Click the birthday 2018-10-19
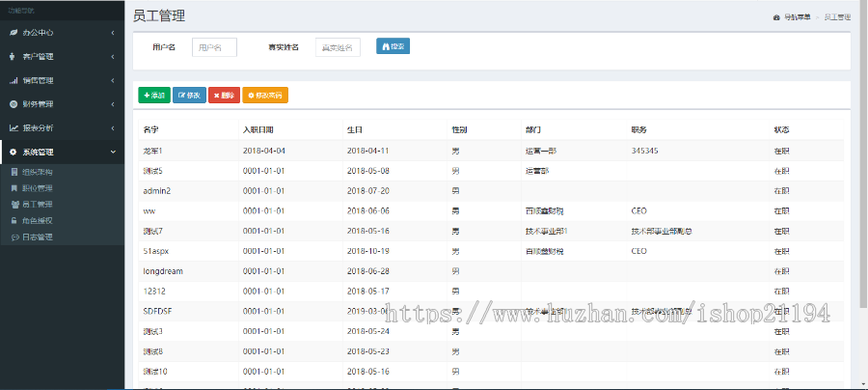The height and width of the screenshot is (390, 868). pyautogui.click(x=368, y=251)
